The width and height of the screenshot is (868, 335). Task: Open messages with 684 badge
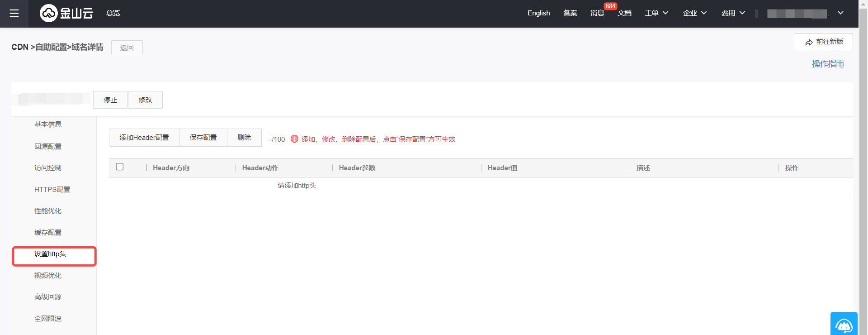pos(597,13)
